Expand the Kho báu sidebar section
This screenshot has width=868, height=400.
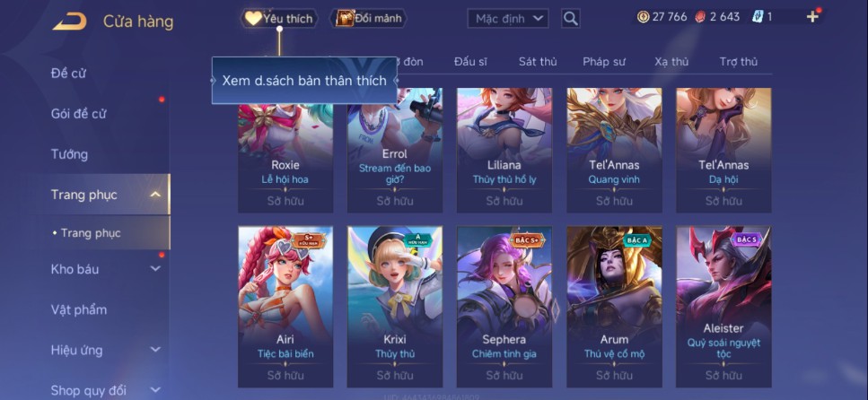155,269
